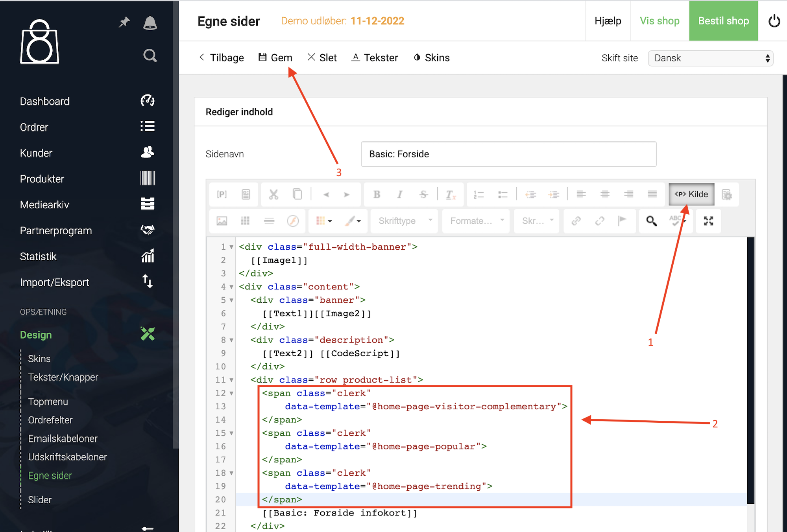
Task: Open search with magnifier icon in sidebar
Action: click(x=150, y=55)
